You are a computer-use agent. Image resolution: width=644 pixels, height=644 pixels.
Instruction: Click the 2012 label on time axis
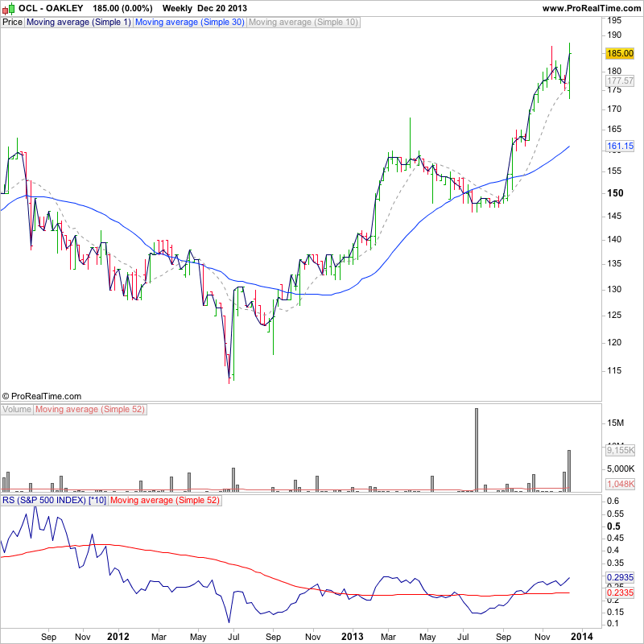118,637
